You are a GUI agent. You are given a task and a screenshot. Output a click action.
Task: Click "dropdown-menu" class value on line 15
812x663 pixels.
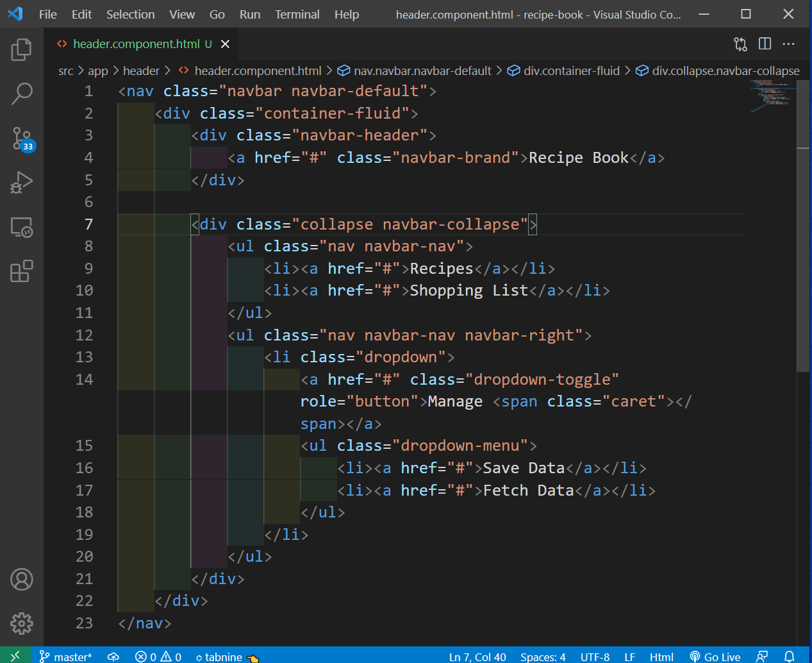point(460,446)
